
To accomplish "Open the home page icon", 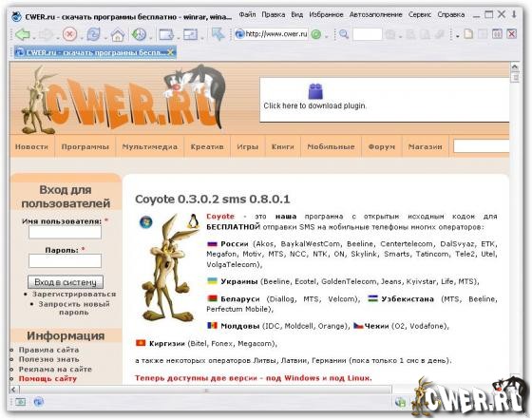I will [x=118, y=34].
